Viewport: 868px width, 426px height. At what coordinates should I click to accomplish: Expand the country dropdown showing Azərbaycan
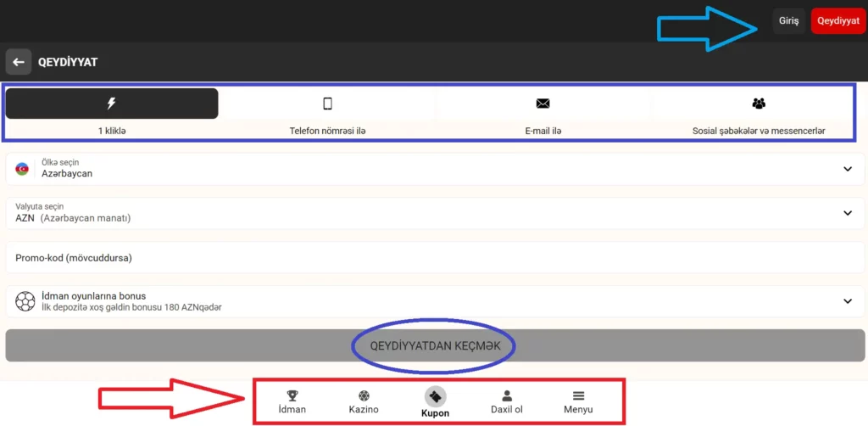coord(848,168)
